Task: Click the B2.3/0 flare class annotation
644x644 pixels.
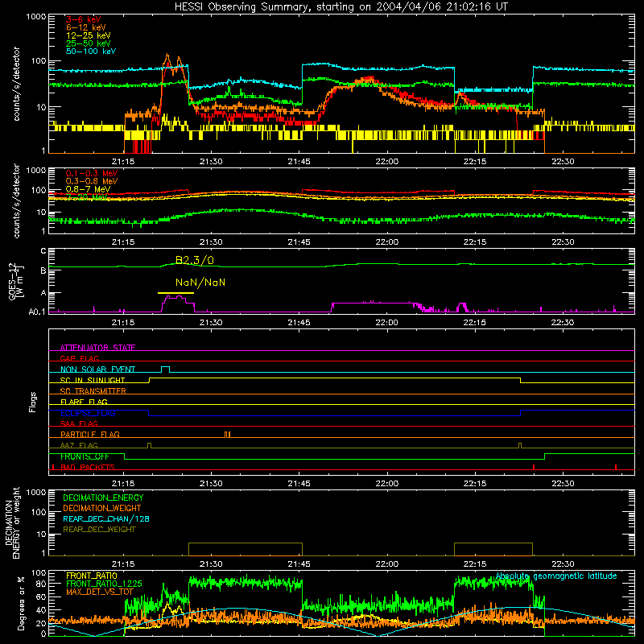Action: (195, 260)
